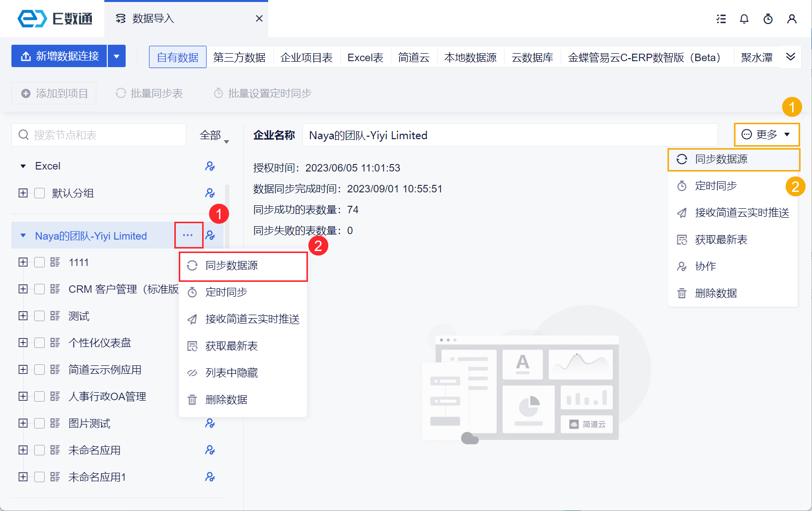Check the 1111 checkbox
The image size is (812, 511).
click(x=40, y=262)
